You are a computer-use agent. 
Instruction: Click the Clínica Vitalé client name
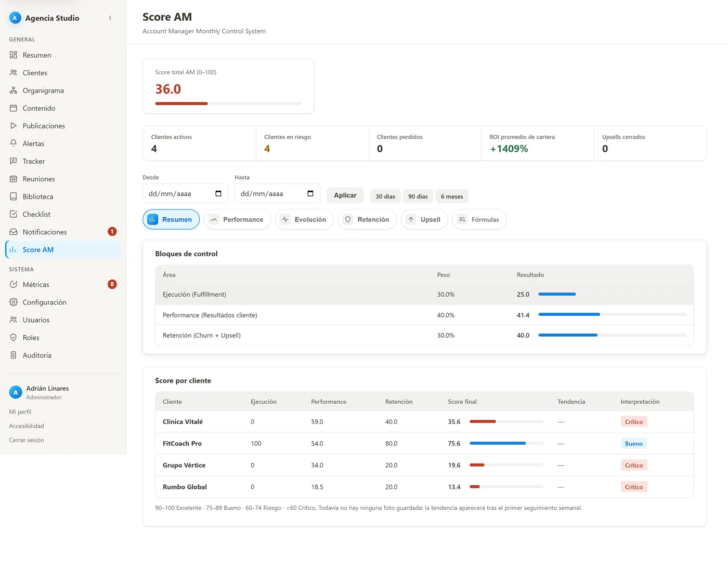pyautogui.click(x=183, y=421)
